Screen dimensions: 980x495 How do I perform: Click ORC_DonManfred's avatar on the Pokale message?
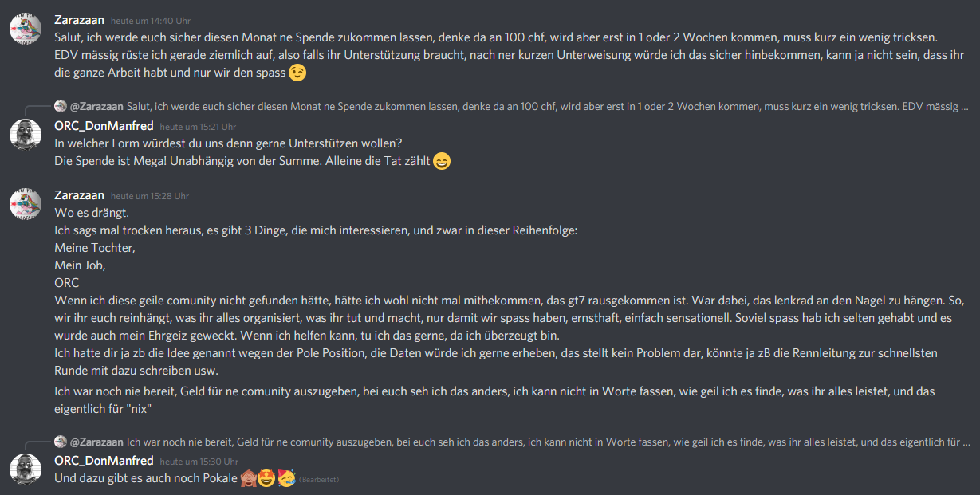click(25, 469)
